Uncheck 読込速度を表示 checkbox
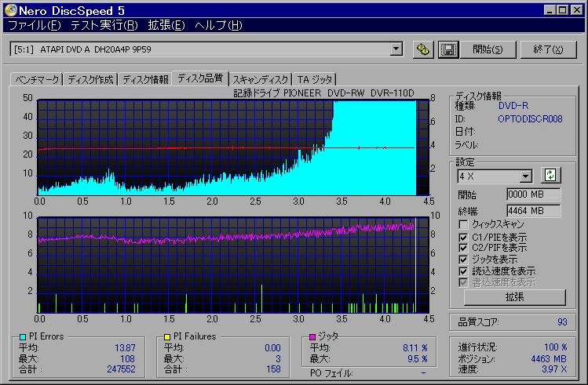 click(x=463, y=271)
